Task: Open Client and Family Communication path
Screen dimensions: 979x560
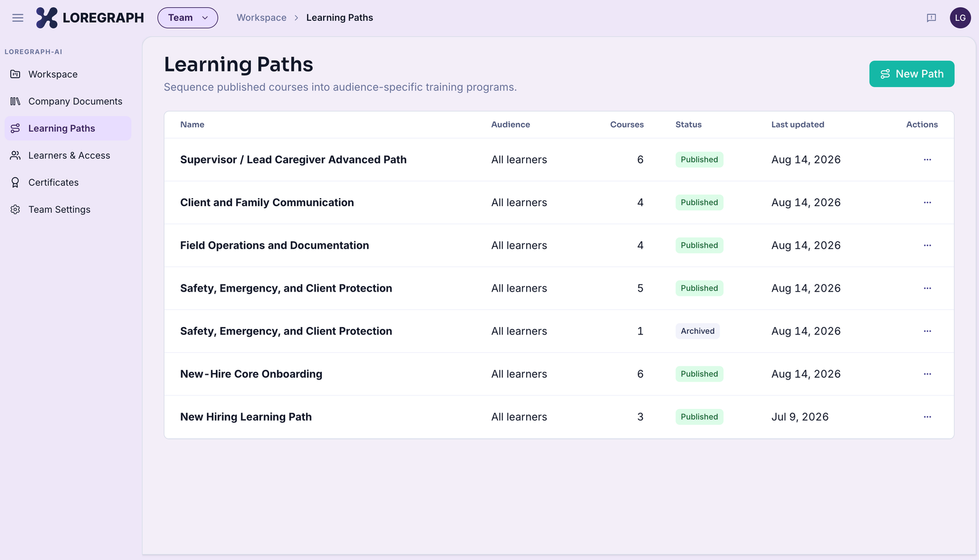Action: tap(267, 202)
